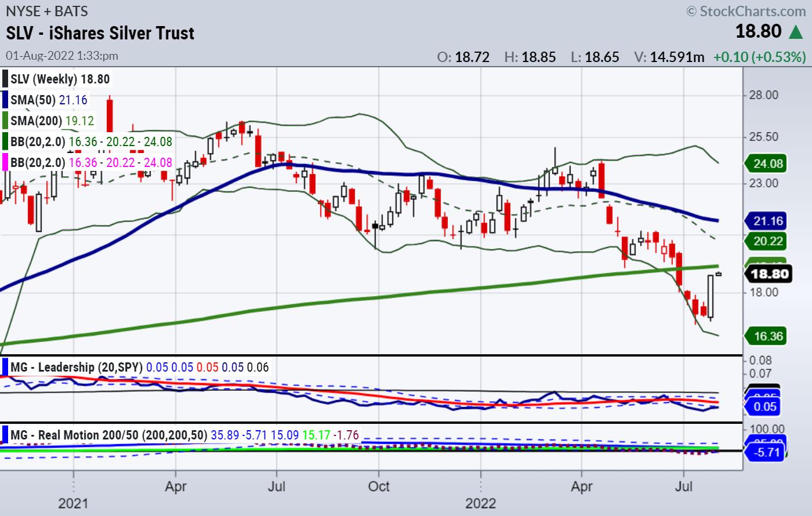Click the open value "O: 18.72"

click(x=463, y=57)
